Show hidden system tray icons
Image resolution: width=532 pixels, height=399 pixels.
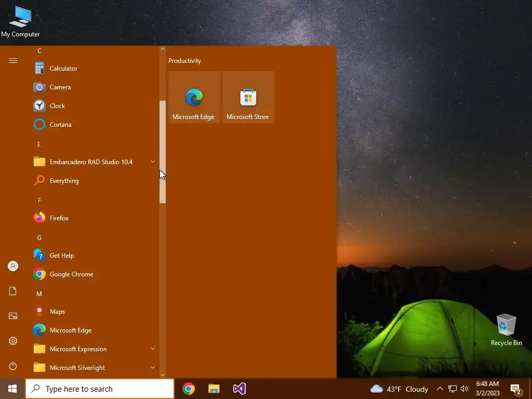point(440,389)
